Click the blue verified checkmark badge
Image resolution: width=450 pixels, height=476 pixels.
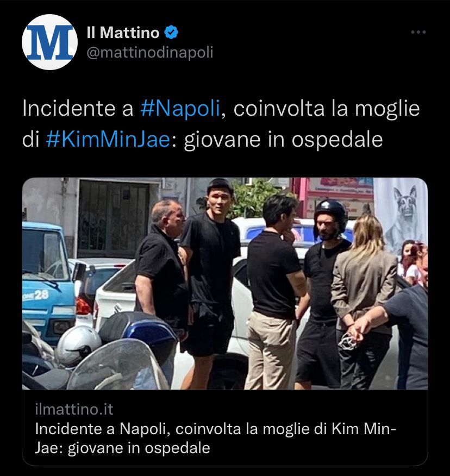[x=171, y=33]
